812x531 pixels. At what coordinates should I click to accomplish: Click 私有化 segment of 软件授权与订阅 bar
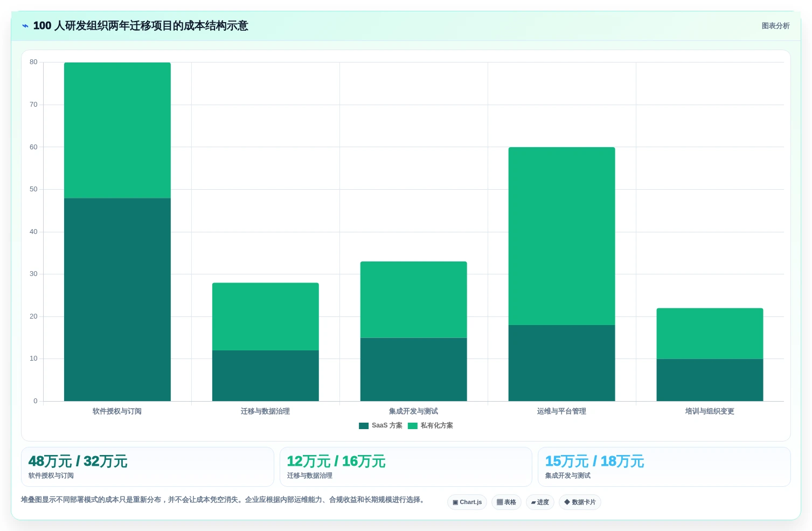(117, 130)
